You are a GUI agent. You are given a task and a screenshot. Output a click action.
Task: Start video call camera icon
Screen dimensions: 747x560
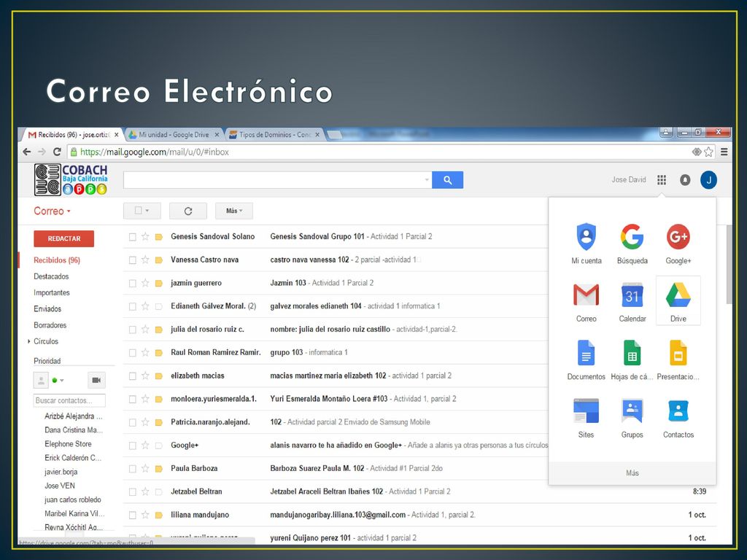coord(96,380)
